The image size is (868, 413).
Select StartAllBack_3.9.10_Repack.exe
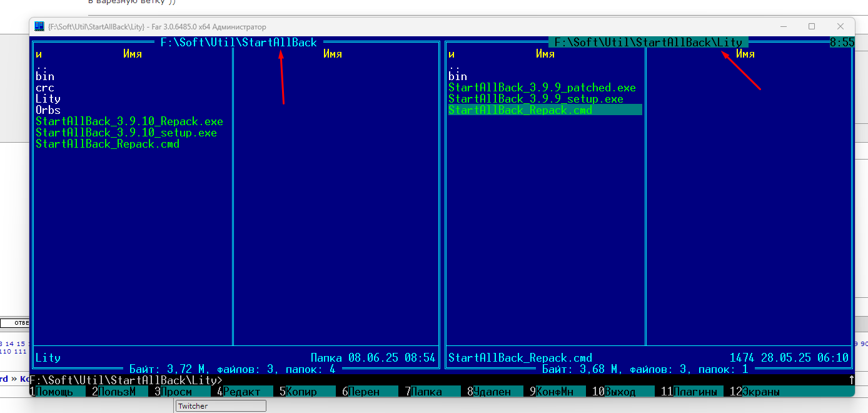click(x=129, y=121)
